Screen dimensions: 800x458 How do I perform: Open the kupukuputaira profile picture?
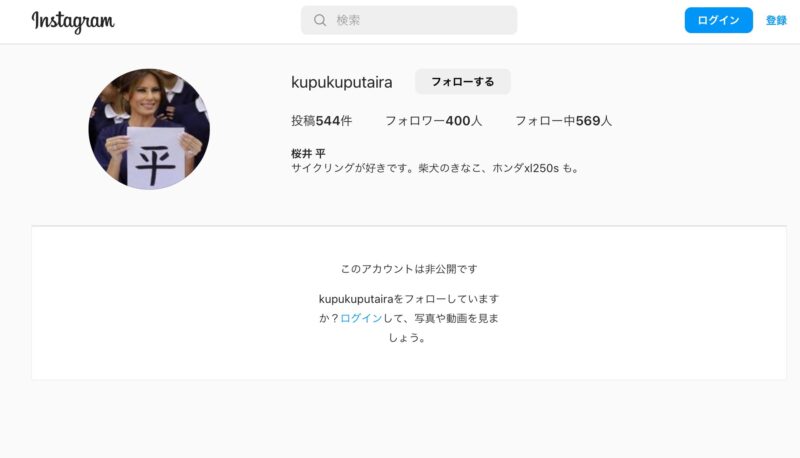[149, 129]
